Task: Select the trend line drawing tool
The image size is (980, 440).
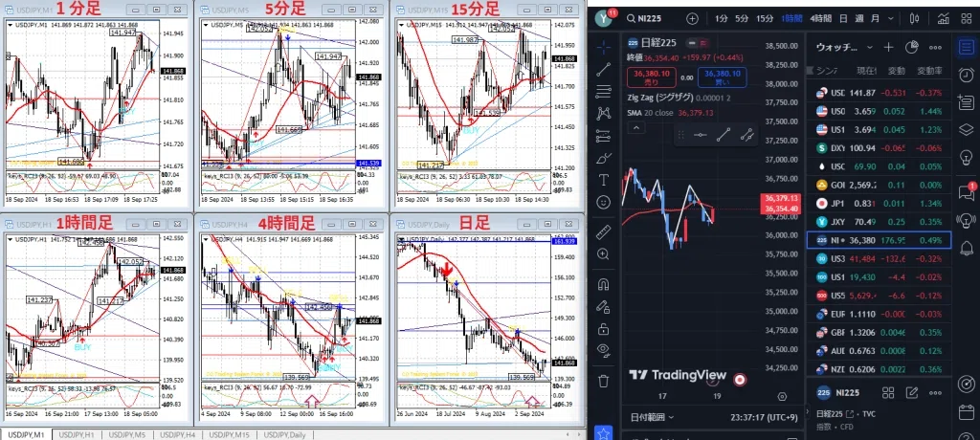Action: pos(604,70)
